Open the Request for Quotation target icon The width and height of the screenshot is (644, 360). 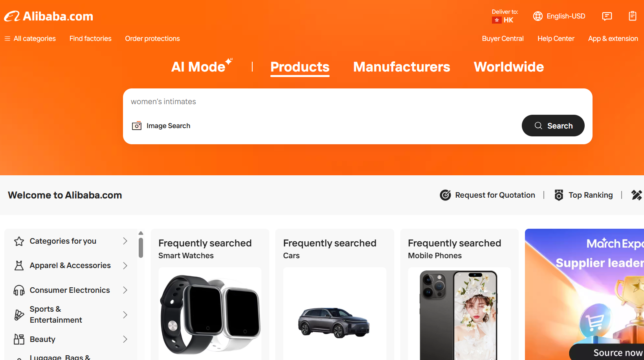click(445, 195)
